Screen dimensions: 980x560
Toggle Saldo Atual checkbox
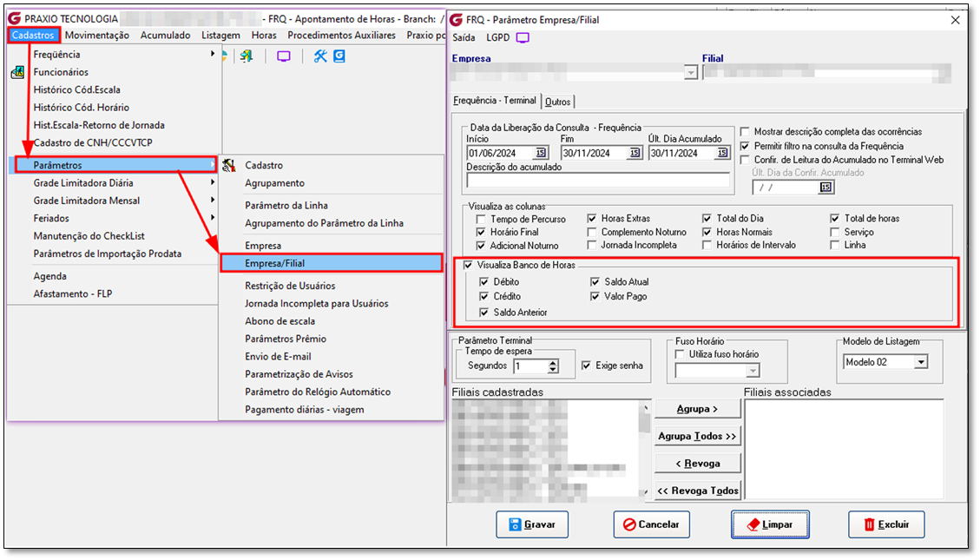click(x=595, y=282)
